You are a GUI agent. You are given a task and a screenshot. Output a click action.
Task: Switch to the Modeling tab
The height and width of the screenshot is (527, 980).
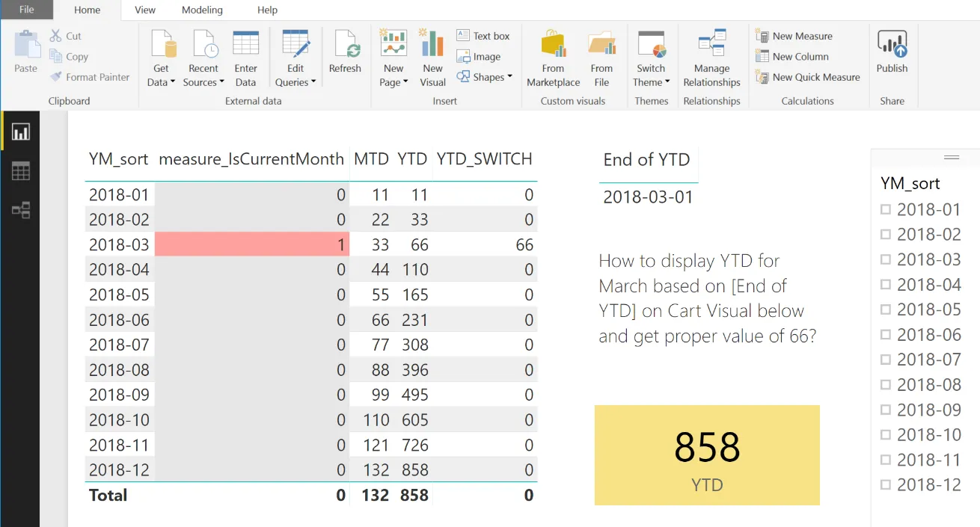[x=202, y=10]
